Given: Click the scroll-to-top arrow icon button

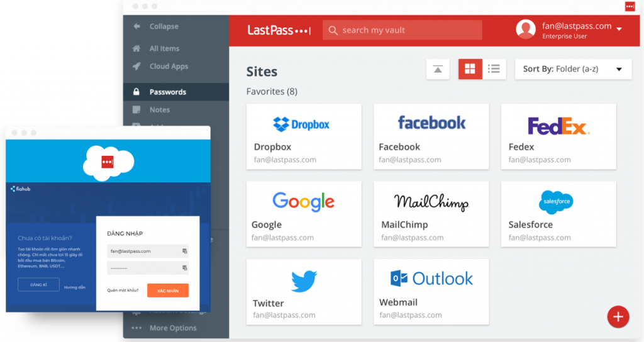Looking at the screenshot, I should [x=438, y=69].
